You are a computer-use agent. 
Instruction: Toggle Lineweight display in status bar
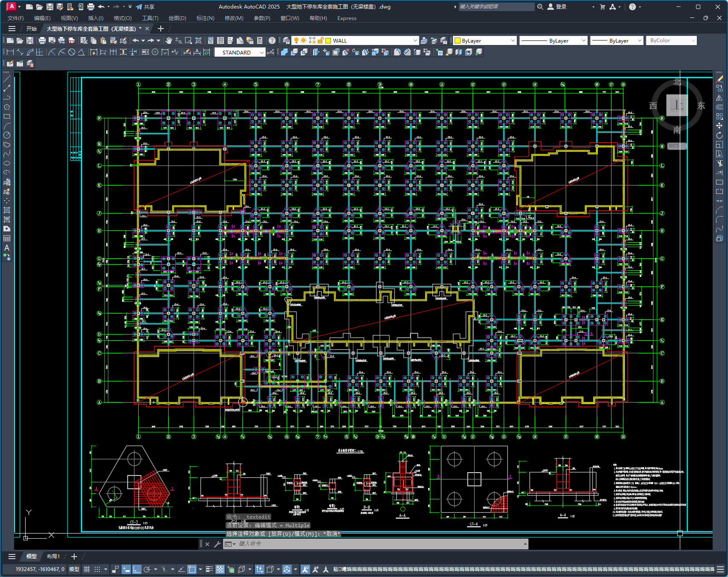pos(209,569)
